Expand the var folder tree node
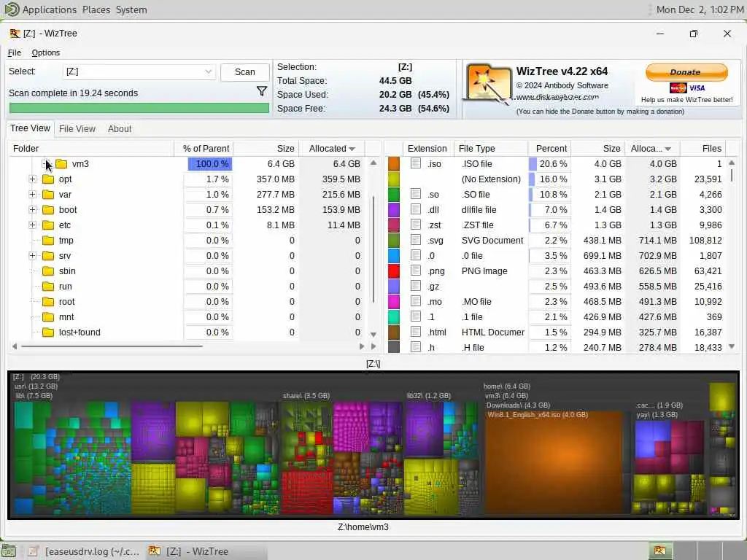This screenshot has height=560, width=747. [32, 194]
